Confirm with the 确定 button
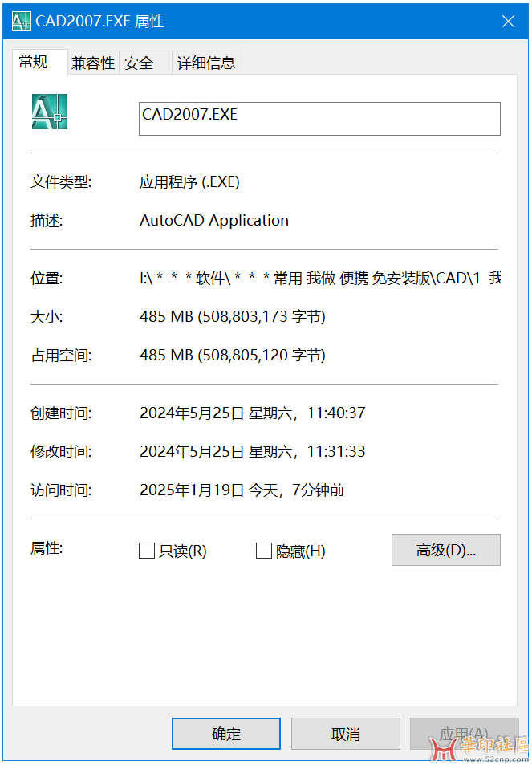The width and height of the screenshot is (532, 765). [226, 733]
